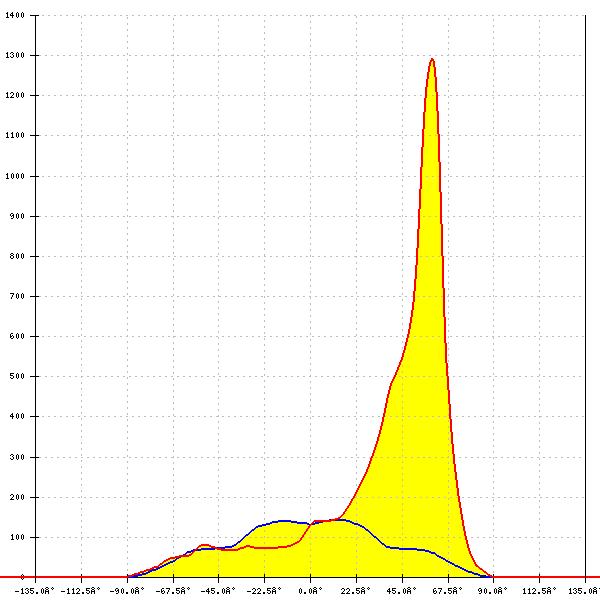Viewport: 600px width, 600px height.
Task: Select the -67.5Â° horizontal axis label
Action: tap(173, 591)
